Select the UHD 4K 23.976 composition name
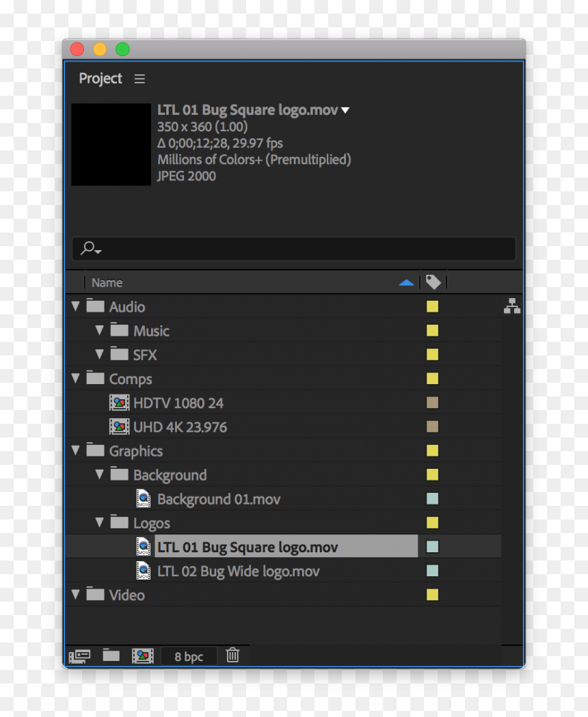This screenshot has width=588, height=717. [181, 428]
